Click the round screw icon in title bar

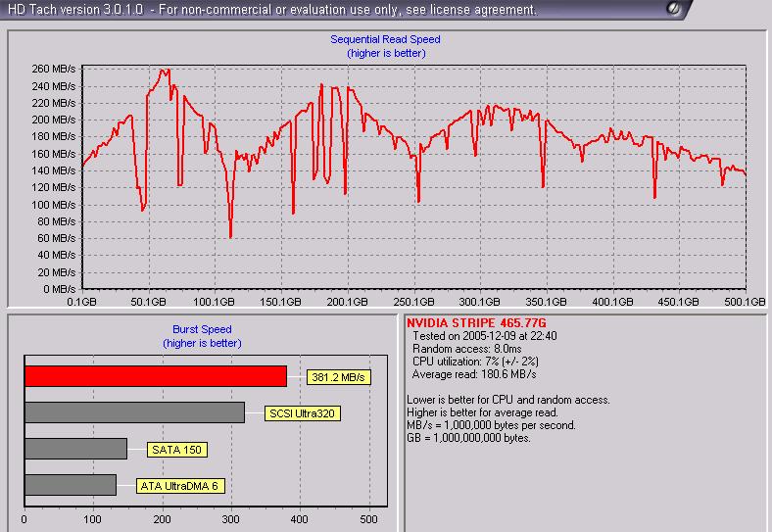point(673,9)
